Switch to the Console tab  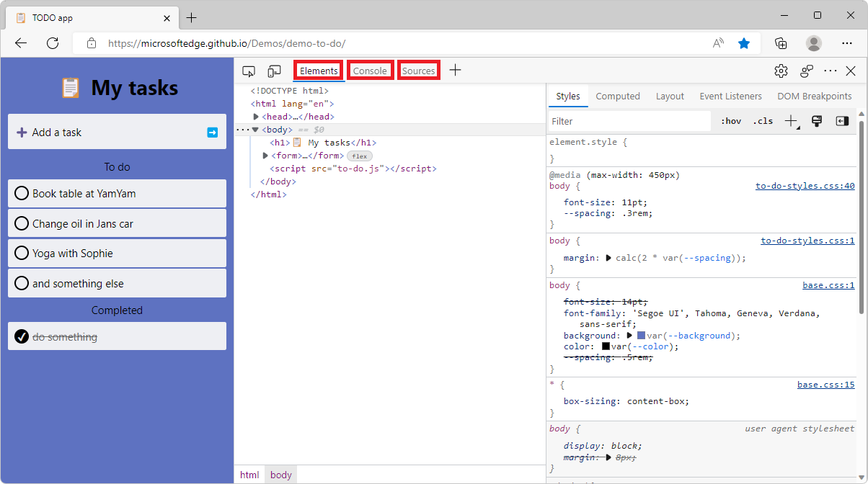(x=370, y=70)
